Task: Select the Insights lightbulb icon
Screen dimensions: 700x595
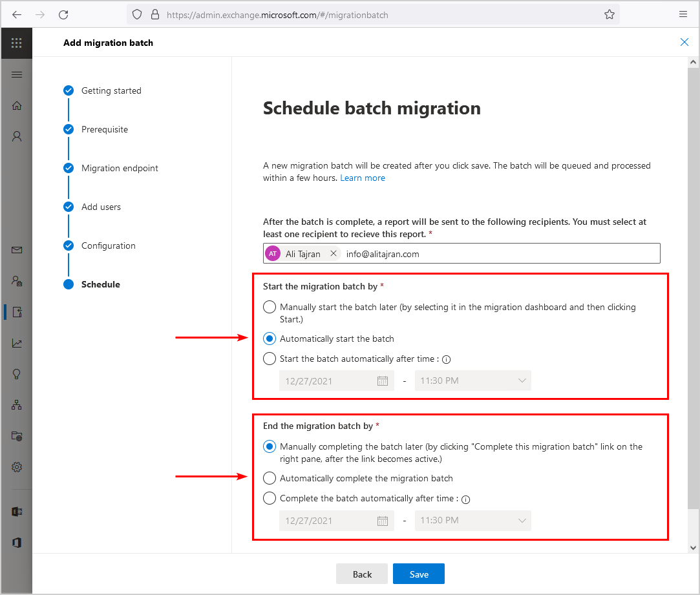Action: point(16,374)
